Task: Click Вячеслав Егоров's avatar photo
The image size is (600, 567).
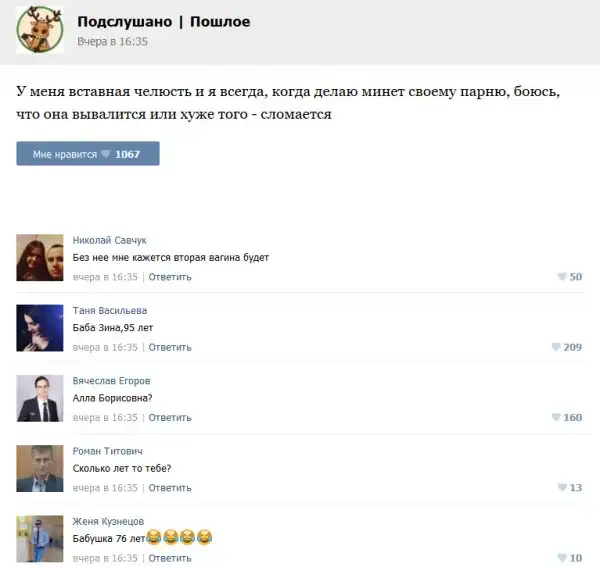Action: point(40,398)
